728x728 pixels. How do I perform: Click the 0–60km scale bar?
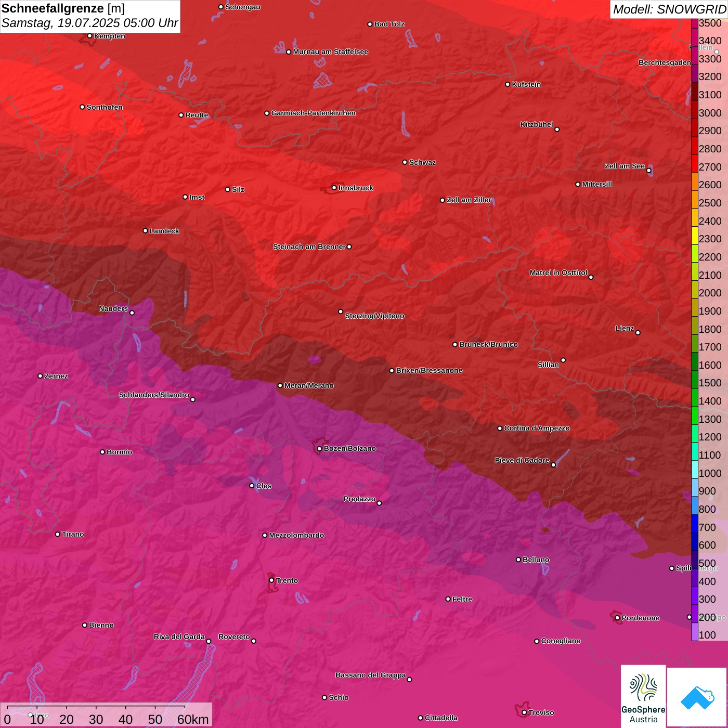[x=107, y=715]
